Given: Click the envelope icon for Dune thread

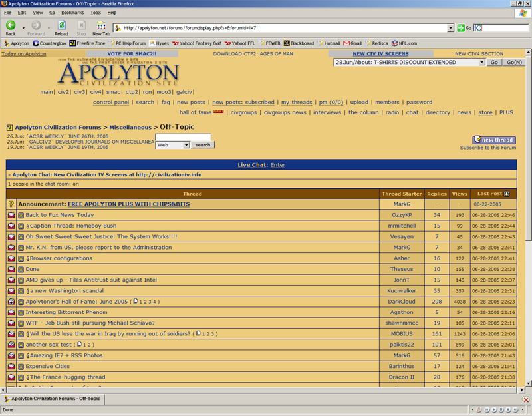Looking at the screenshot, I should pyautogui.click(x=11, y=269).
